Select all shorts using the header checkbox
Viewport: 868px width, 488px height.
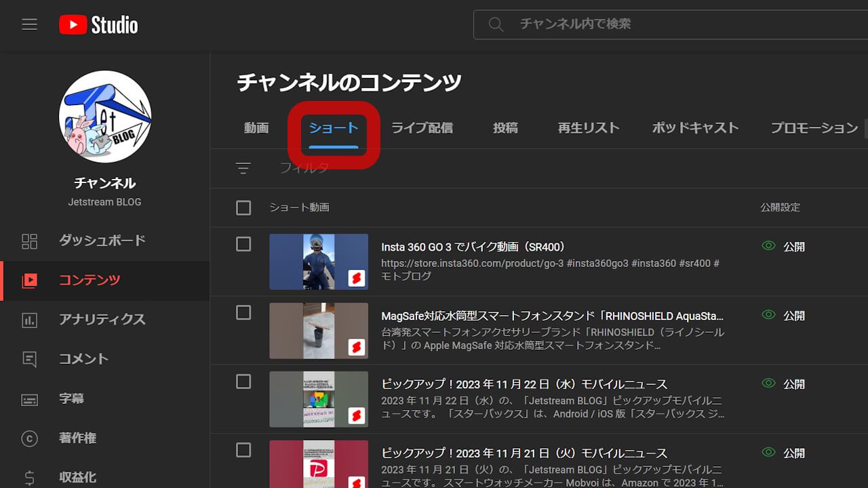243,207
